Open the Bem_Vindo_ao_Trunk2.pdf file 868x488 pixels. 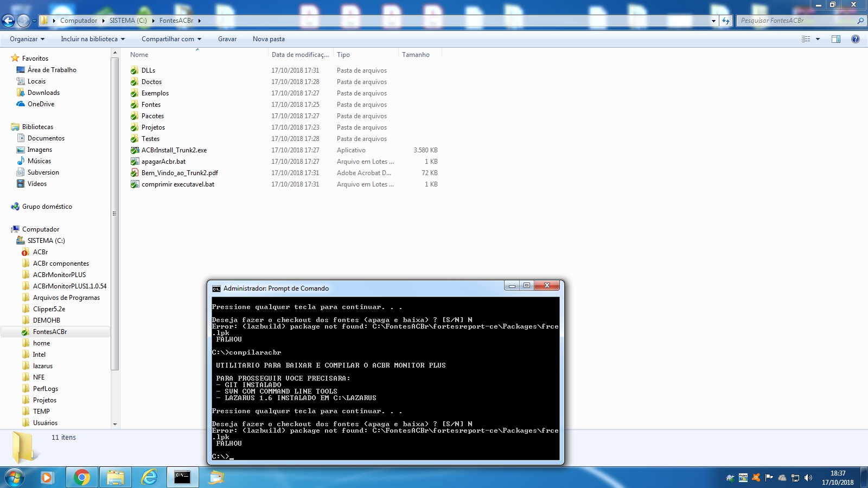point(180,173)
